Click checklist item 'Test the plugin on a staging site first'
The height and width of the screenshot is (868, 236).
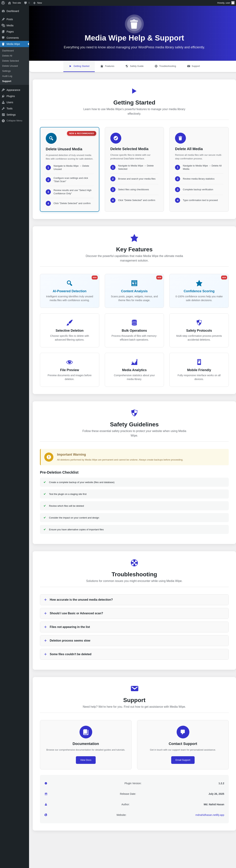[134, 494]
